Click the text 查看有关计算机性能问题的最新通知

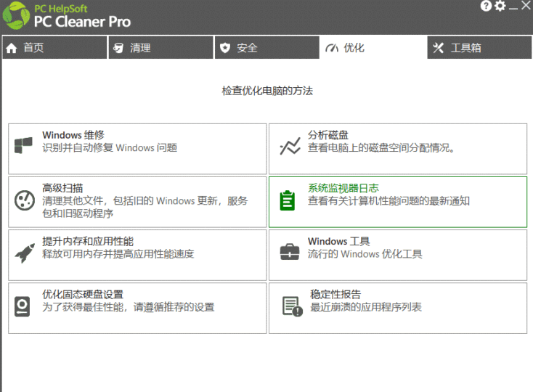click(388, 201)
